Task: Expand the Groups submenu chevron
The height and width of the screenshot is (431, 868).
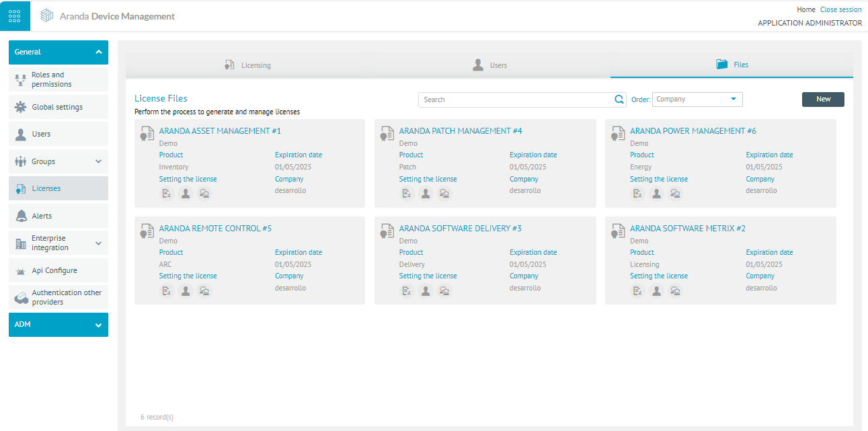Action: pos(98,161)
